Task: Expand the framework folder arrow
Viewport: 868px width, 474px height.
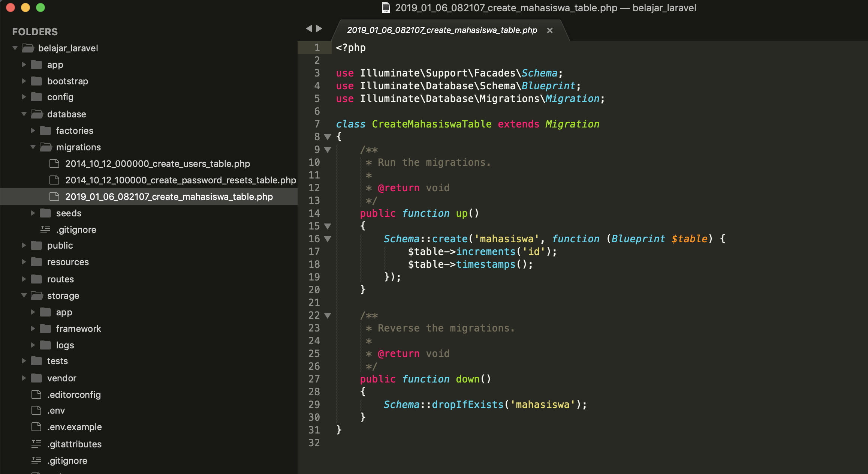Action: pos(33,328)
